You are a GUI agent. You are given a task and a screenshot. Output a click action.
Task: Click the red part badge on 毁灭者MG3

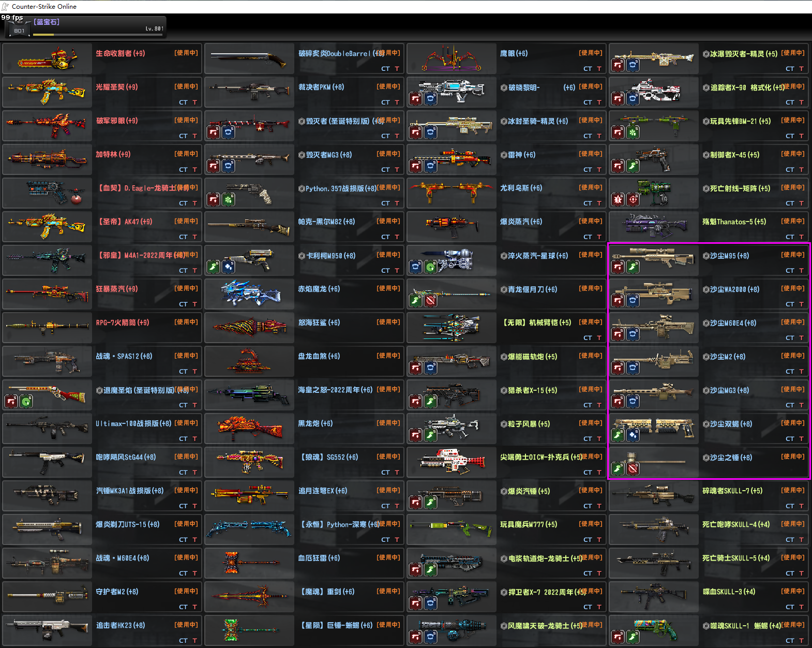[x=214, y=166]
